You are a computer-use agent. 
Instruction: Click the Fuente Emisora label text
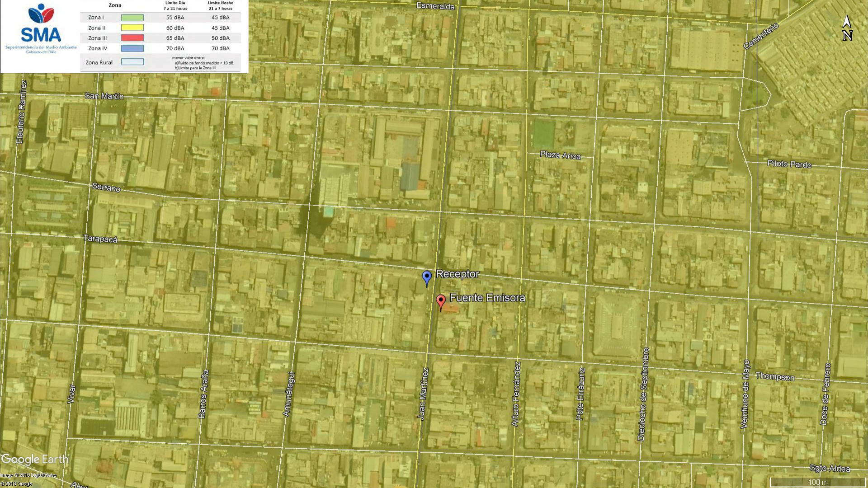point(487,298)
